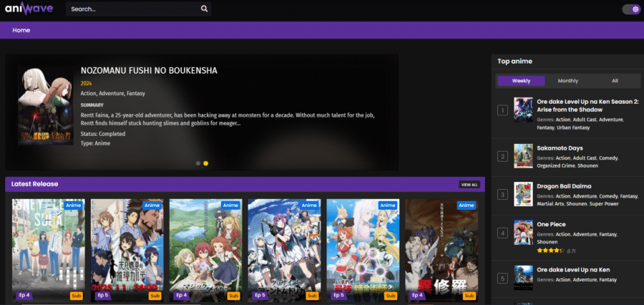The width and height of the screenshot is (644, 305).
Task: Click One Piece star rating
Action: [x=550, y=251]
